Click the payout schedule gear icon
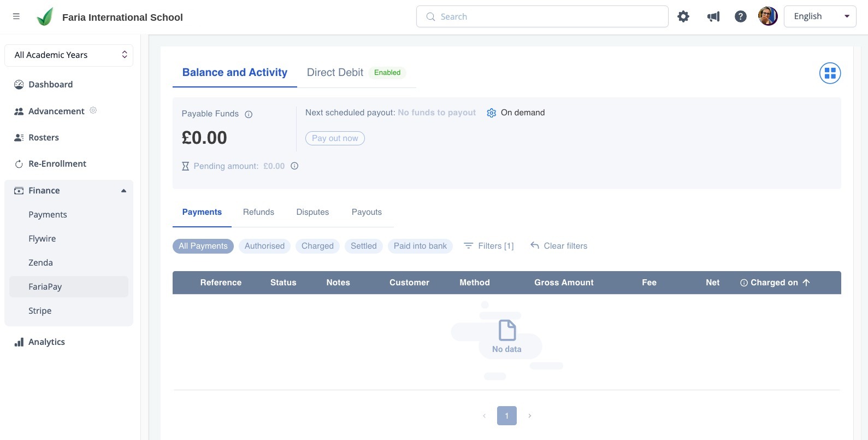Screen dimensions: 868x440 492,113
